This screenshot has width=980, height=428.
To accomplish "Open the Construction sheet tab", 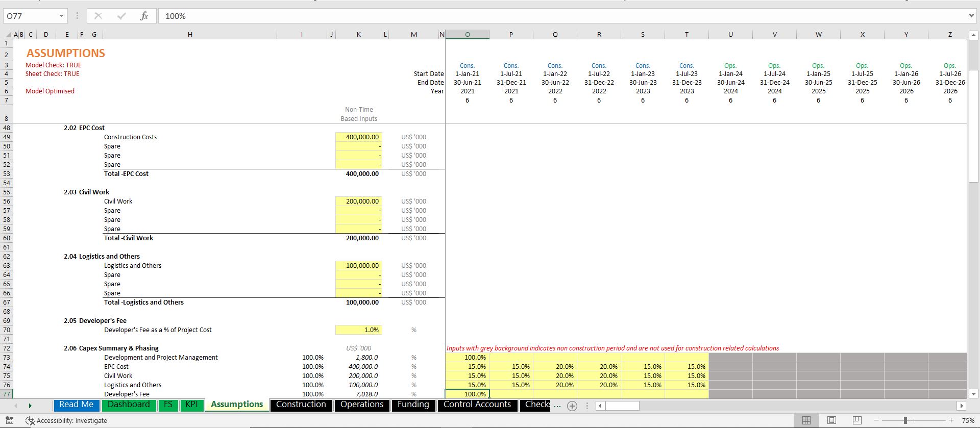I will click(x=301, y=405).
